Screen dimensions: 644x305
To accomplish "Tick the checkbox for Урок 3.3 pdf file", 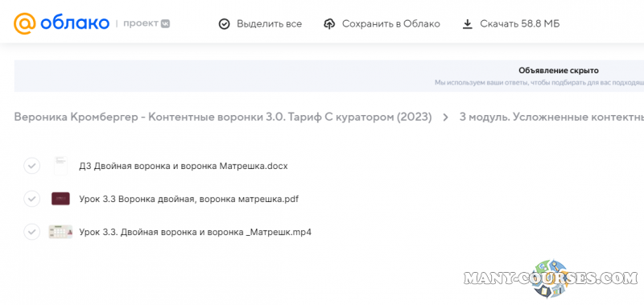I will click(x=31, y=199).
